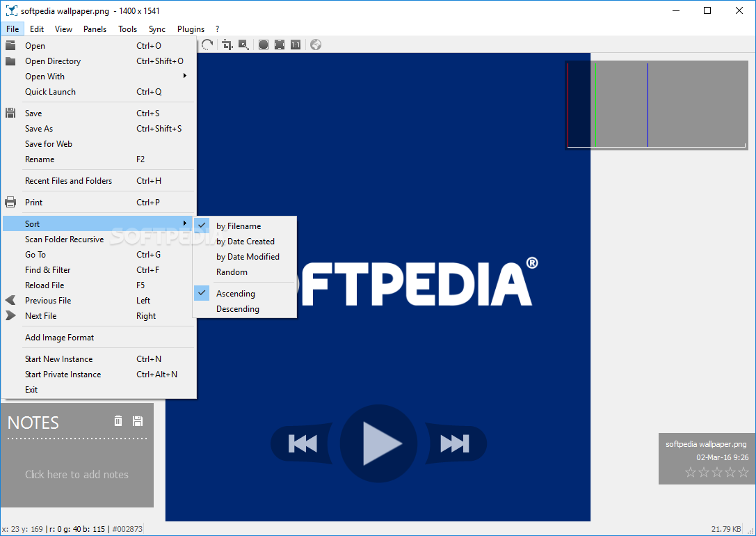Click the 02-Mar-16 9:26 date text
Screen dimensions: 756x536
click(722, 457)
